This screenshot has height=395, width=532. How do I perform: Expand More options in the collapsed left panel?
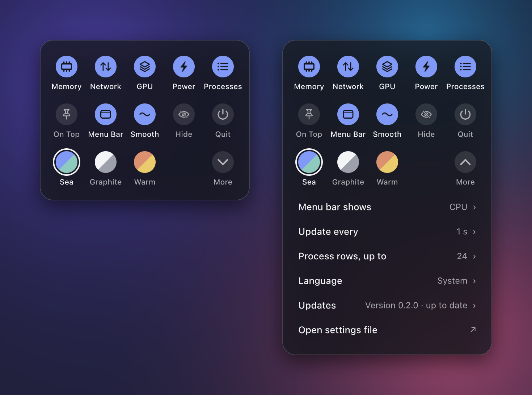(x=223, y=162)
